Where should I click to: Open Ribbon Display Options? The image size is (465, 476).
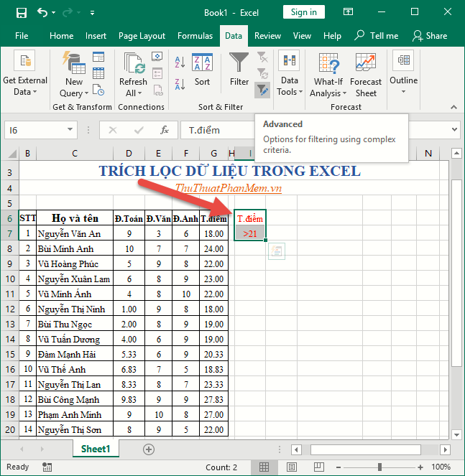(348, 11)
